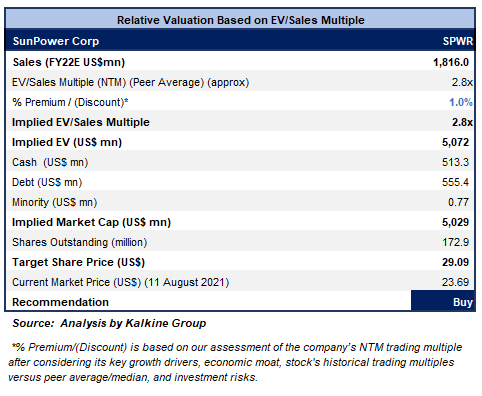The height and width of the screenshot is (396, 482).
Task: Select the Target Share Price 29.09
Action: (x=455, y=262)
